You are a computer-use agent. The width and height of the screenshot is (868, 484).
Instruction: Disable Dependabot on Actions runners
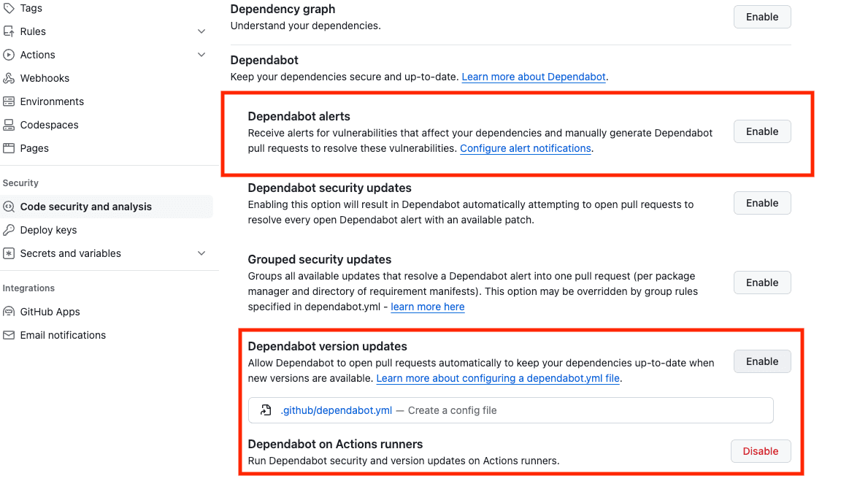click(x=760, y=451)
